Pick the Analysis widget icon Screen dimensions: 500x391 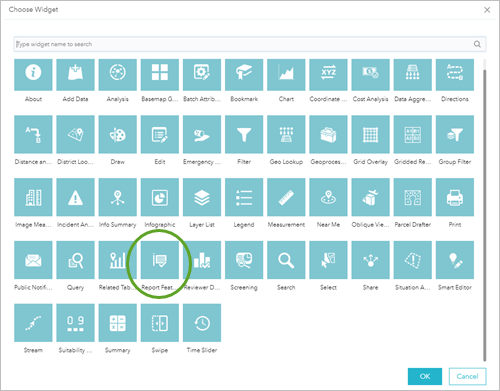117,75
